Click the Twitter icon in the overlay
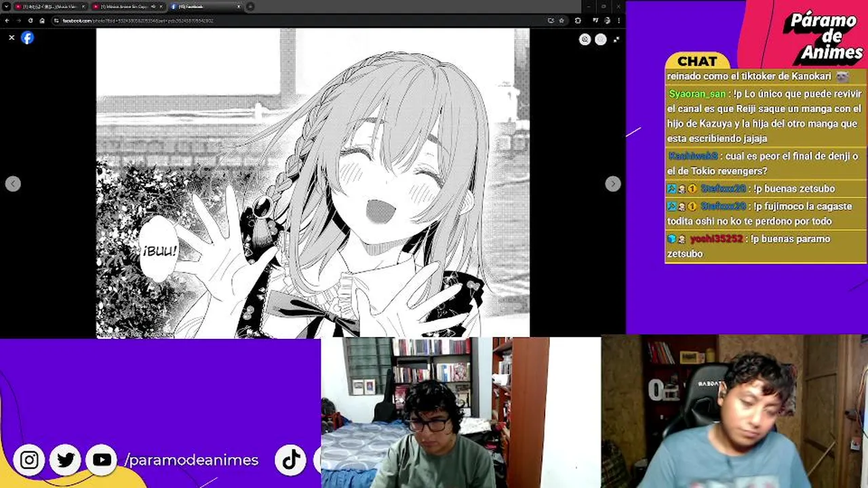 pos(66,460)
